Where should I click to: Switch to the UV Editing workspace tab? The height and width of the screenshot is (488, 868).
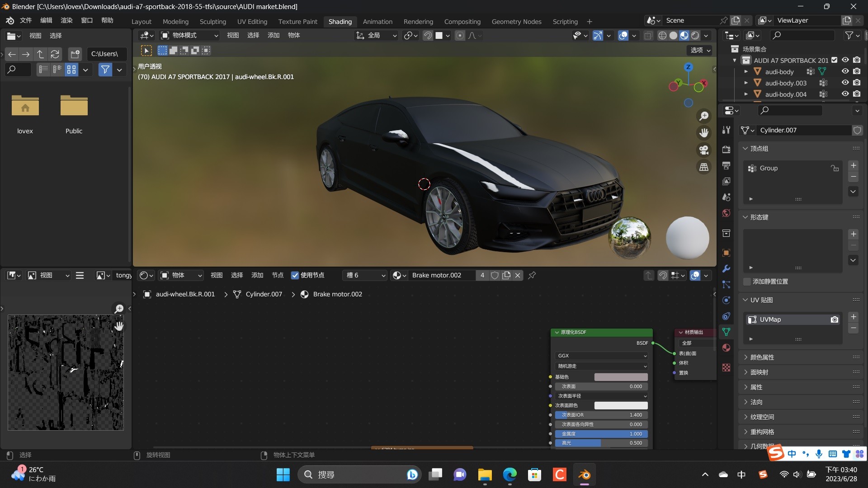pos(252,22)
